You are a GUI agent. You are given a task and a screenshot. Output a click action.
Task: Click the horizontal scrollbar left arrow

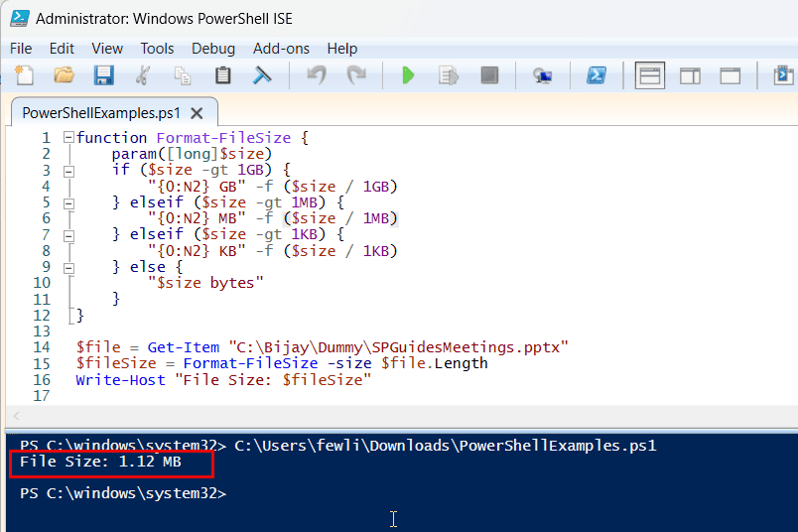pos(16,416)
